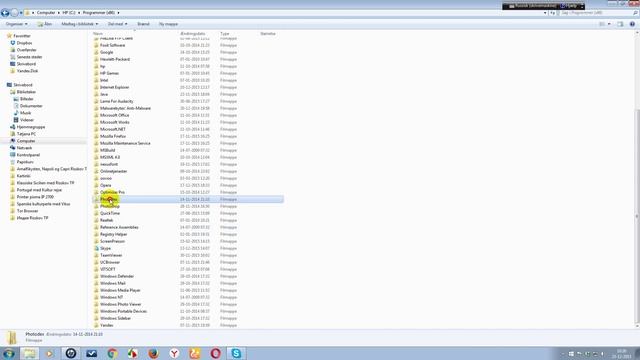Open Opera from the taskbar
This screenshot has width=640, height=360.
pos(216,353)
